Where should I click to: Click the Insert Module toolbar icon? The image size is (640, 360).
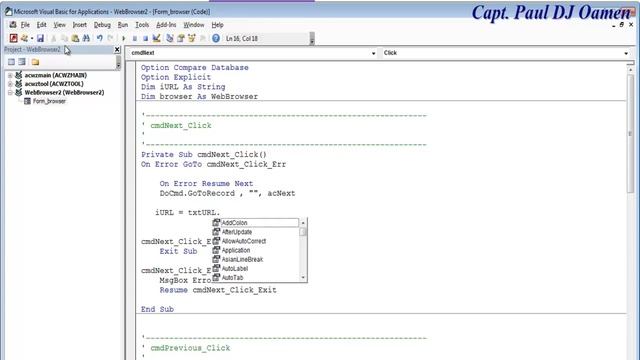click(x=24, y=38)
